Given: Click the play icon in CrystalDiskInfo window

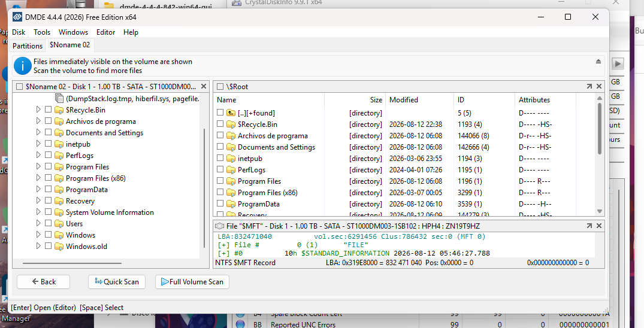Looking at the screenshot, I should 618,63.
